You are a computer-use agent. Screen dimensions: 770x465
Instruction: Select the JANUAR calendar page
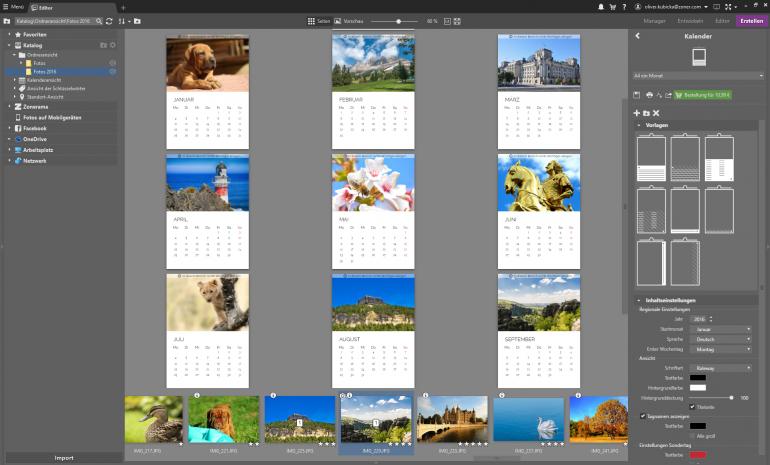pyautogui.click(x=208, y=92)
